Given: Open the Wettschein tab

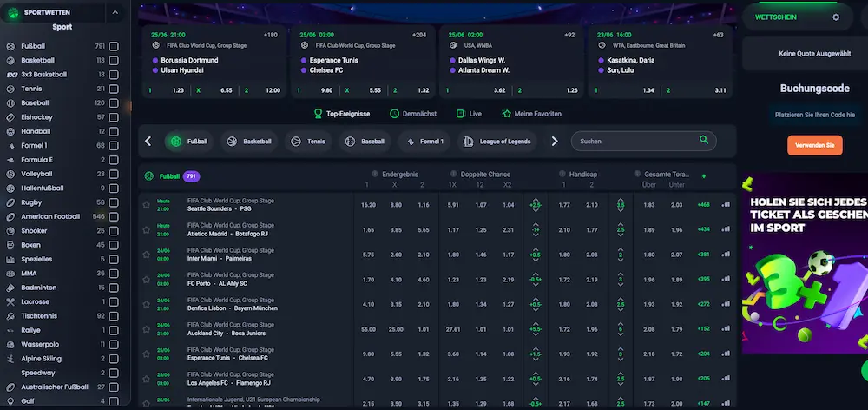Looking at the screenshot, I should (775, 17).
